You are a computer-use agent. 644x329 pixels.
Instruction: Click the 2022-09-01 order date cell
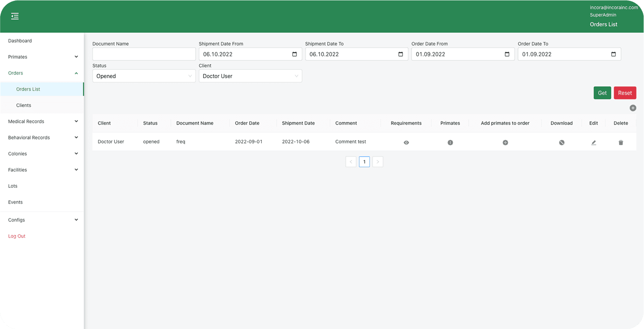(249, 142)
